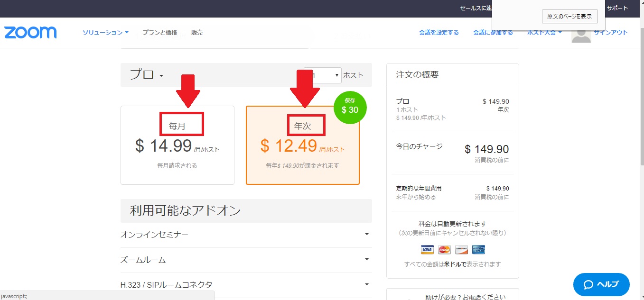This screenshot has height=300, width=644.
Task: Click 会議に参加する link
Action: 493,33
